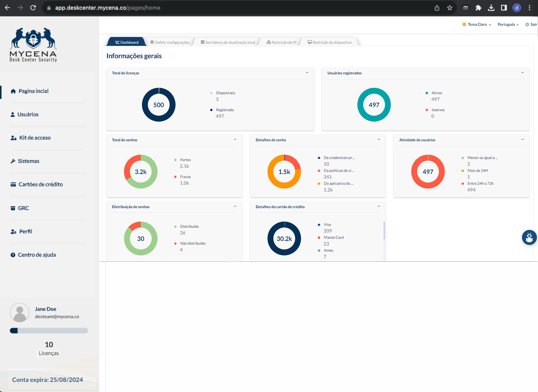Viewport: 538px width, 392px height.
Task: Collapse the Atividade de usuários card
Action: point(522,139)
